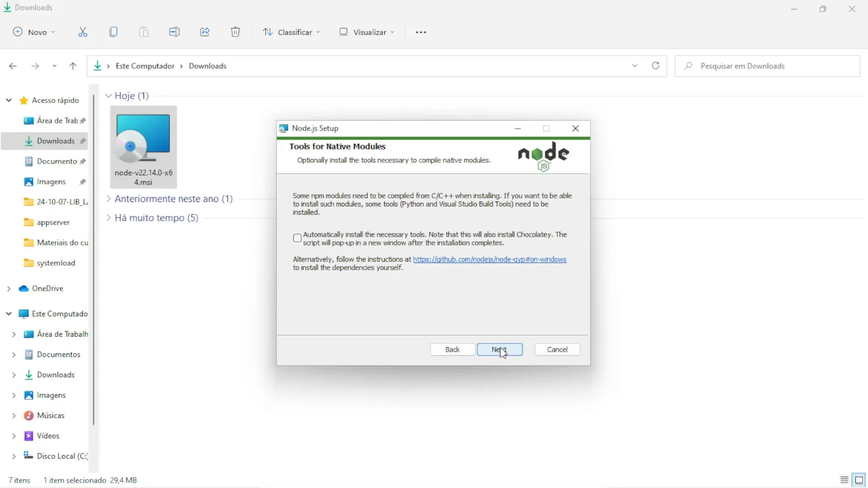Switch to details list view icon
This screenshot has width=868, height=488.
(844, 480)
